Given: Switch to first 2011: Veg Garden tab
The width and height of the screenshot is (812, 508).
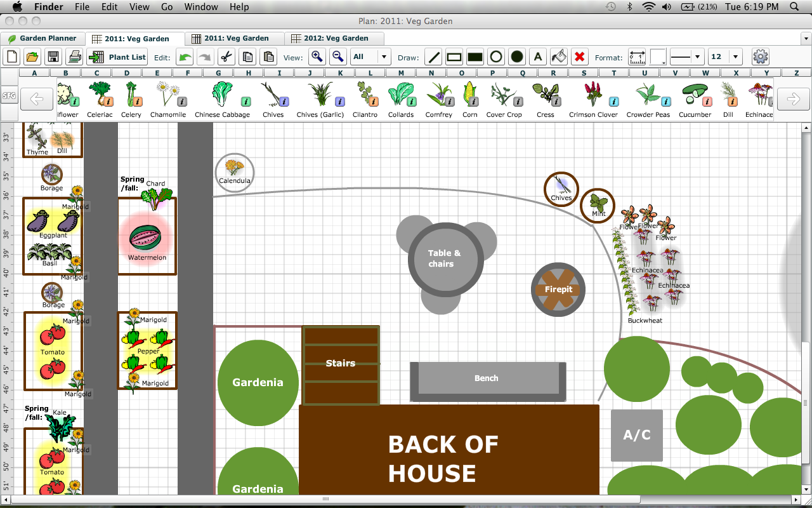Looking at the screenshot, I should point(136,39).
